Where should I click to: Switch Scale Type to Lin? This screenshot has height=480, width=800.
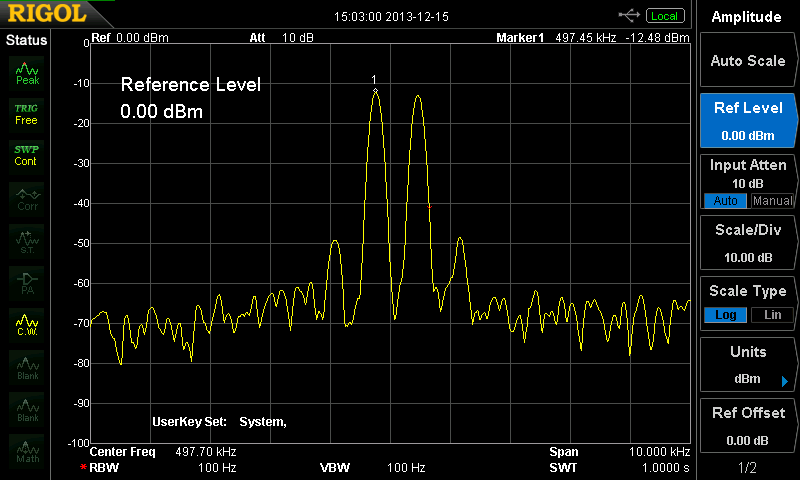point(772,315)
